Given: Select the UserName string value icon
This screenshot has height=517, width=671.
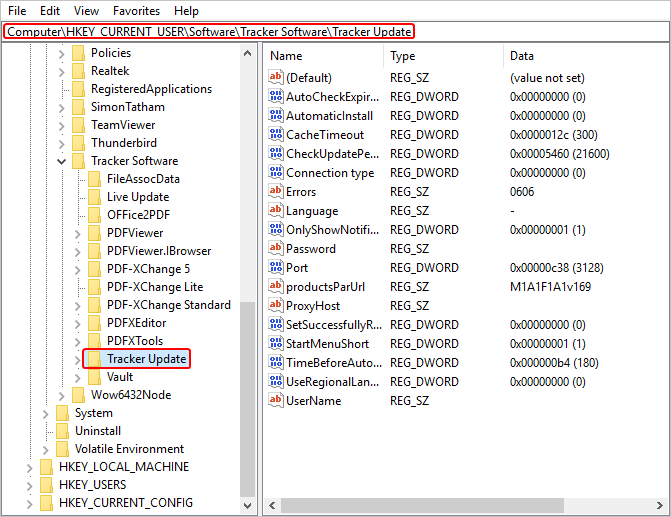Looking at the screenshot, I should pyautogui.click(x=276, y=401).
